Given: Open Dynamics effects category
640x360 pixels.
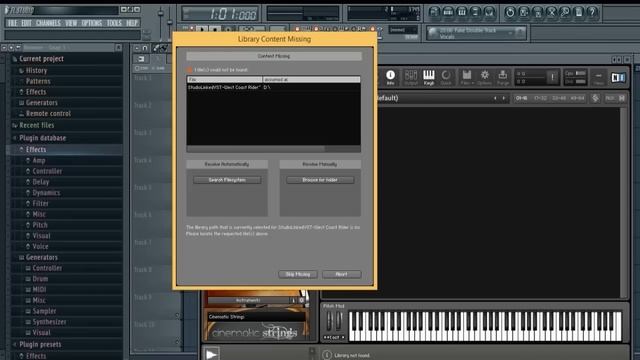Looking at the screenshot, I should pyautogui.click(x=46, y=193).
